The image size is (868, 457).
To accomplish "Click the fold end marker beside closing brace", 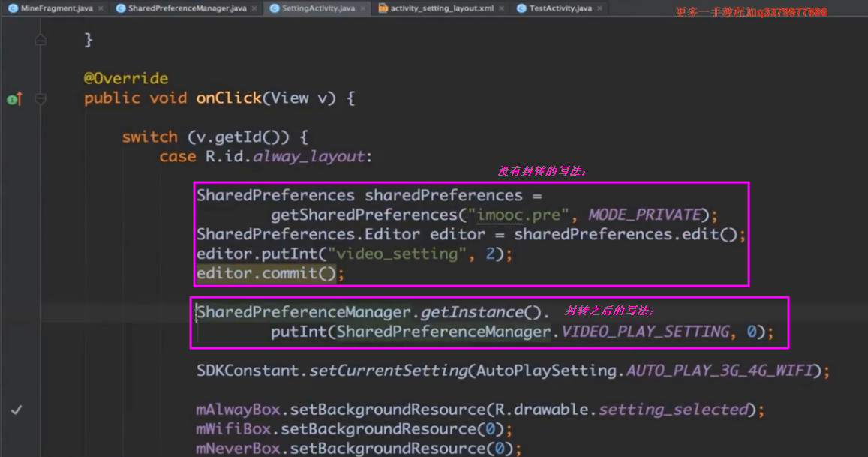I will tap(41, 40).
